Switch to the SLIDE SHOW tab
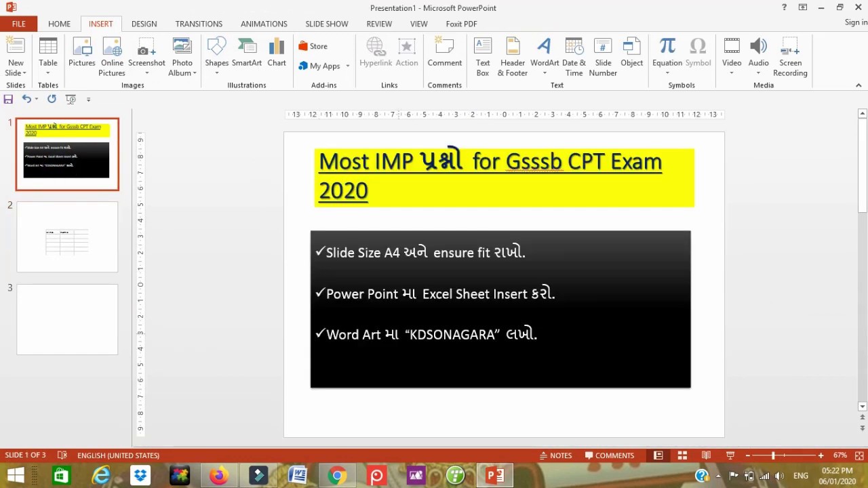Viewport: 868px width, 488px height. 326,24
